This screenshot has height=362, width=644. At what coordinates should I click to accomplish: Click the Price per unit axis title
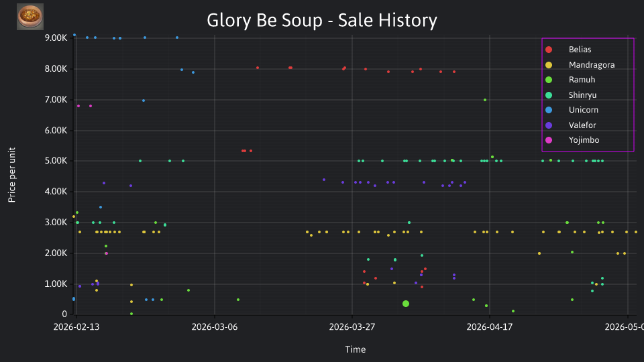(x=11, y=175)
